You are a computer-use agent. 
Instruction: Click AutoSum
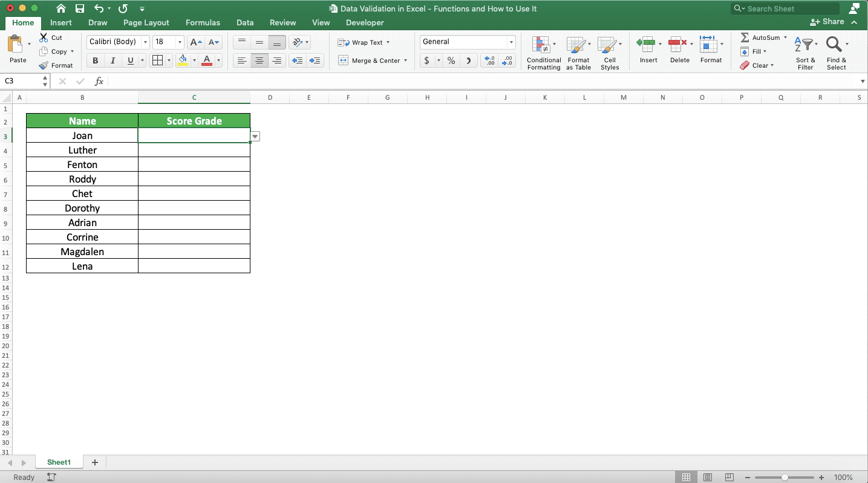[x=763, y=37]
